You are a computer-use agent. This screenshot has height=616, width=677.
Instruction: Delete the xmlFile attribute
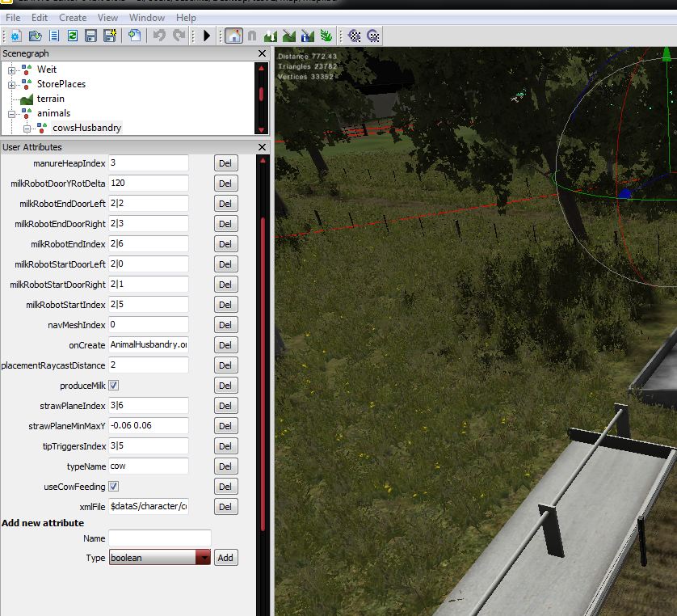pyautogui.click(x=225, y=507)
